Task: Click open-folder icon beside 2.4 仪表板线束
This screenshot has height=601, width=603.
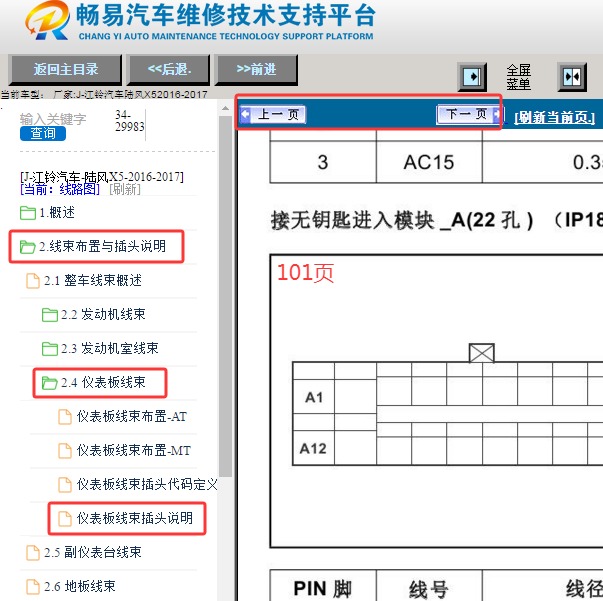Action: 50,383
